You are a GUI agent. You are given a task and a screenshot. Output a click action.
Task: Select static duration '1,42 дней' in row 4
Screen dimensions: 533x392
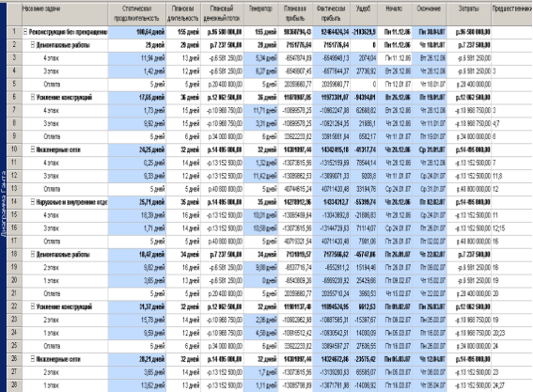point(137,71)
